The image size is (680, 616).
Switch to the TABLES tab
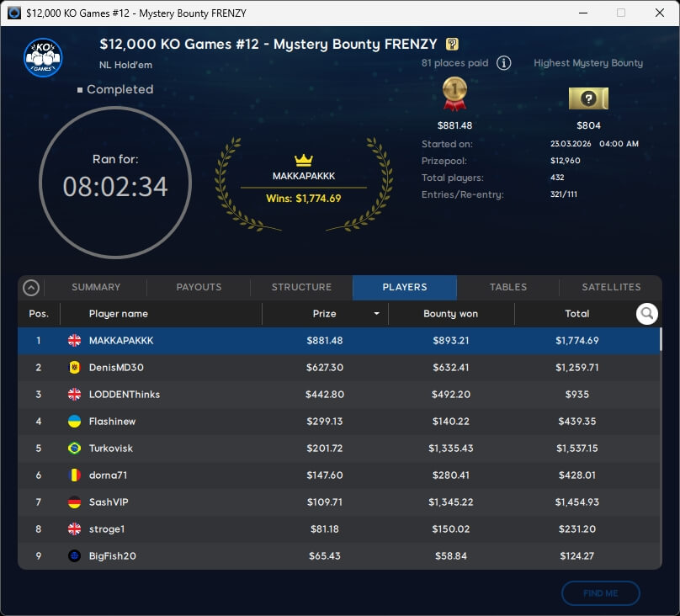pos(508,288)
